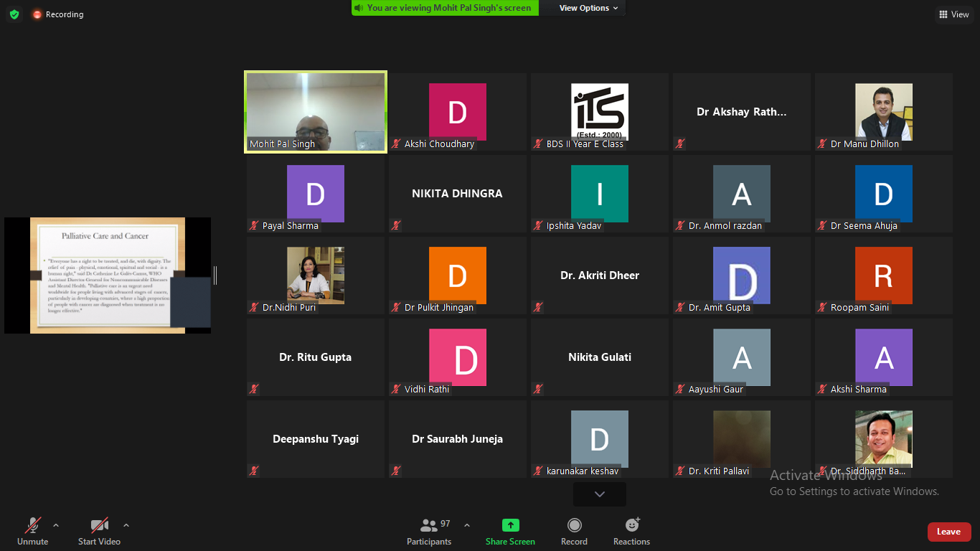Open the Participants panel icon
The image size is (980, 551).
[429, 526]
